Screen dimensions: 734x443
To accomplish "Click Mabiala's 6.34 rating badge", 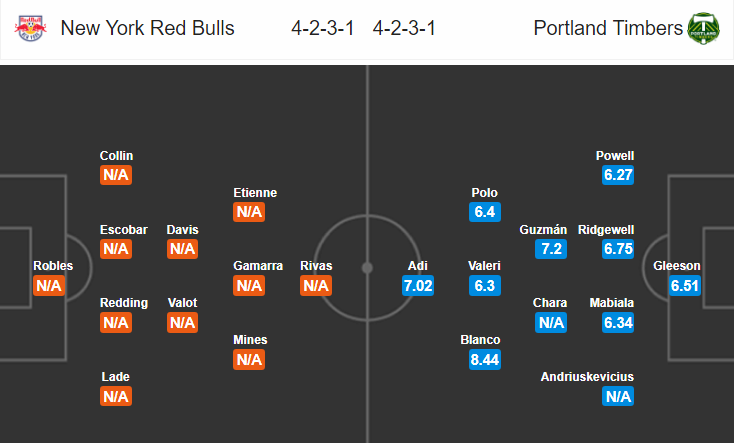I will click(x=618, y=323).
